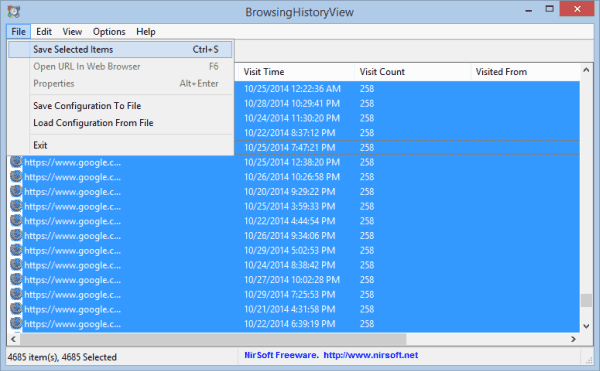Click browser icon of 10/26/2014 9:34:06 PM row
Viewport: 600px width, 371px height.
pyautogui.click(x=16, y=236)
